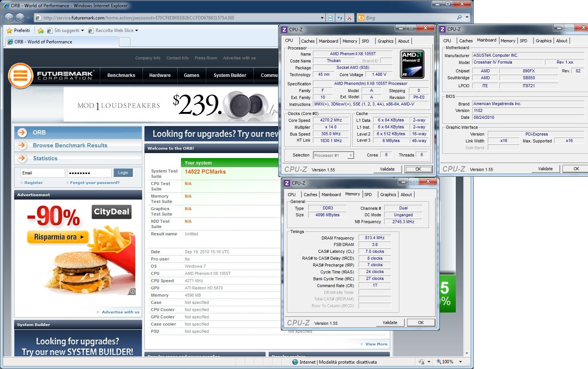This screenshot has width=588, height=369.
Task: Click the compatibility view icon in address bar
Action: [x=330, y=18]
